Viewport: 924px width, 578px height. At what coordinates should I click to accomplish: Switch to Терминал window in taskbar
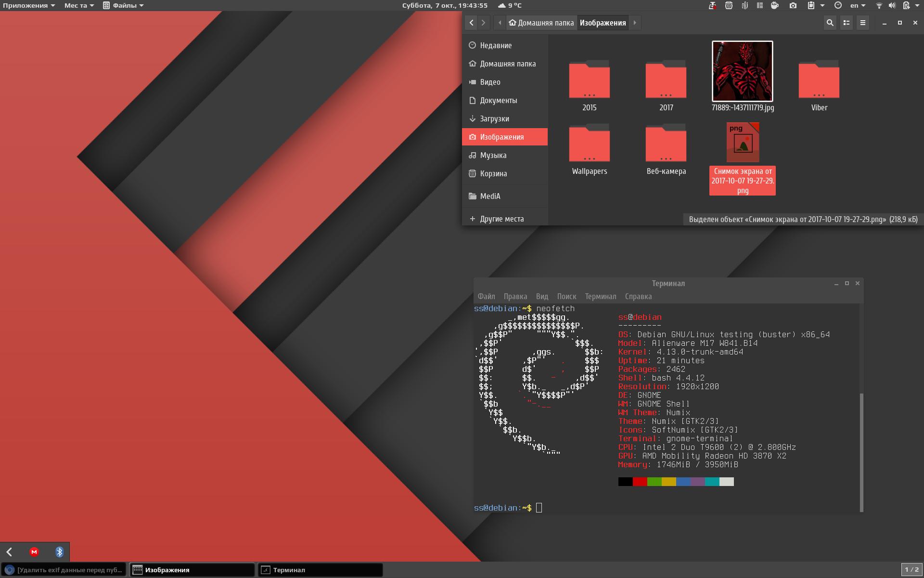[321, 570]
